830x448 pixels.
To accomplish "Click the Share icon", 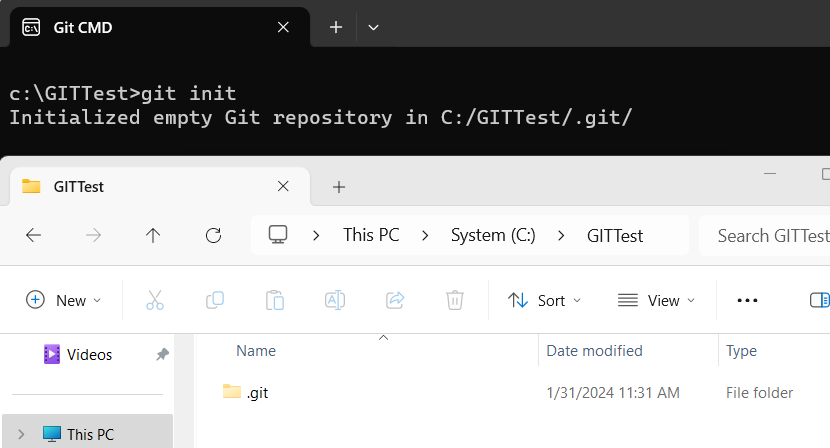I will [395, 300].
